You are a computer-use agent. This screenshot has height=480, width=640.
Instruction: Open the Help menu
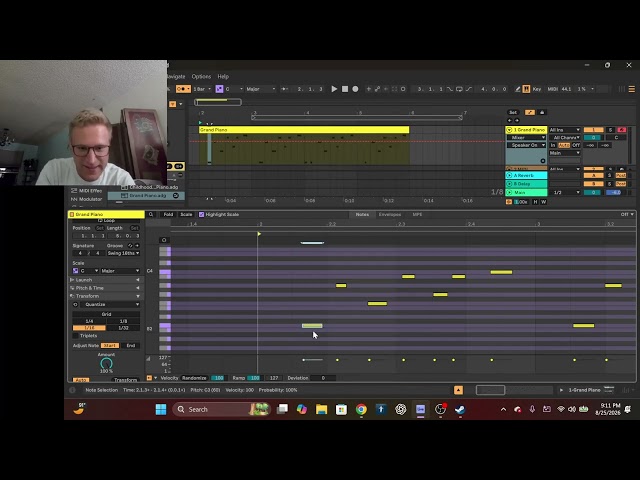point(223,76)
